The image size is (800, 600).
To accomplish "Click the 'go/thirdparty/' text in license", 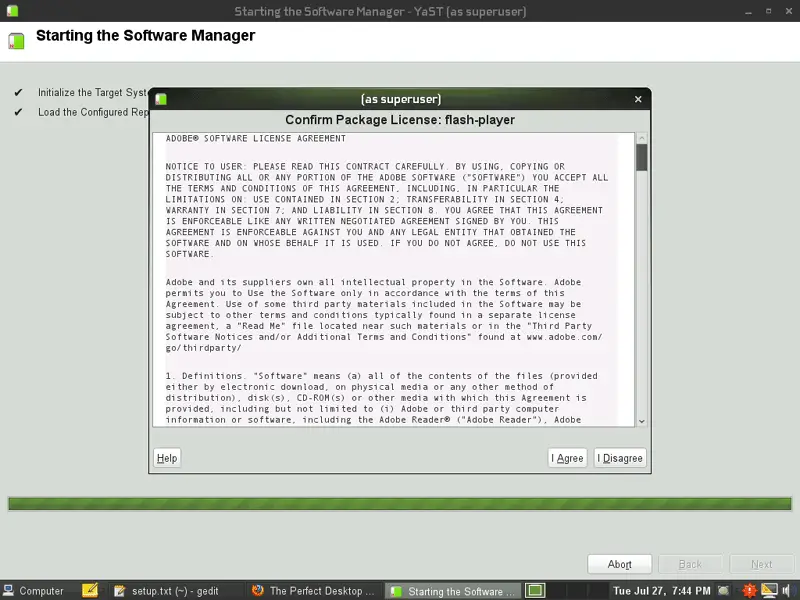I will coord(203,348).
